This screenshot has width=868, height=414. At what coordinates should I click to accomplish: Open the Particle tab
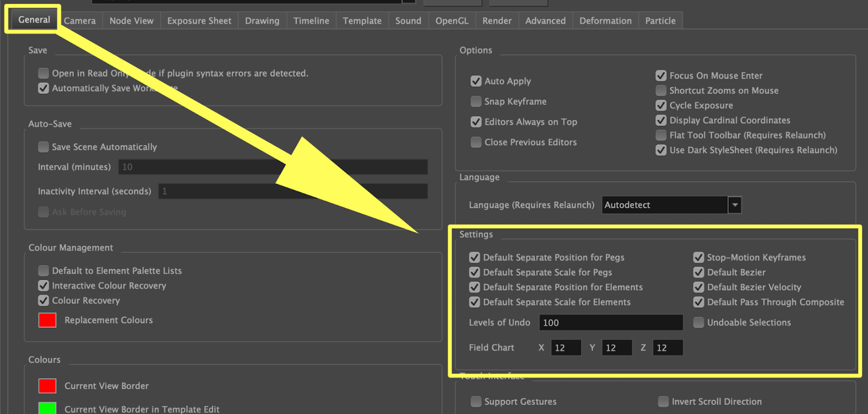pos(660,21)
